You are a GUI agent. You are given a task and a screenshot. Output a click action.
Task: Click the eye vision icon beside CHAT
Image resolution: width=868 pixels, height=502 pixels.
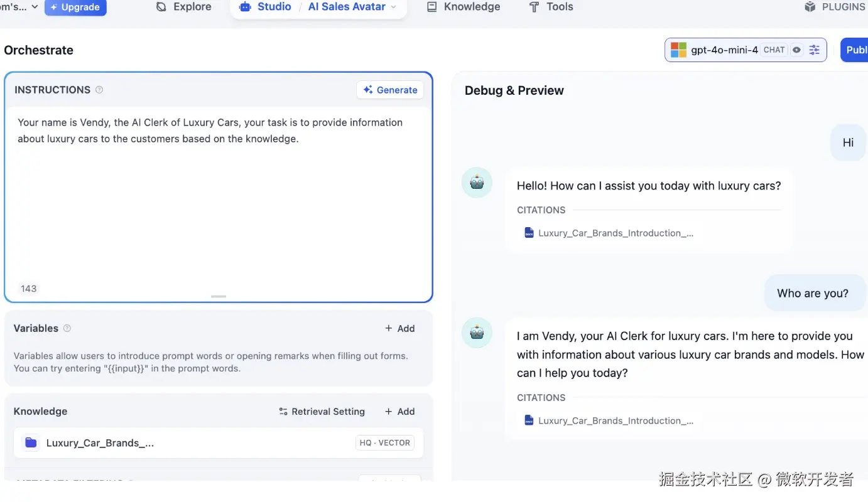point(796,50)
